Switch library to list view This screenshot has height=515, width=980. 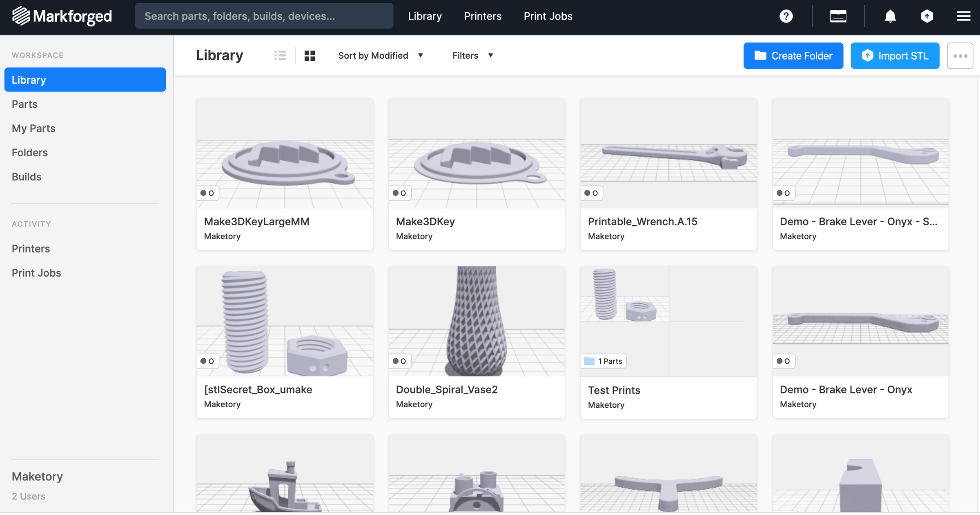tap(281, 55)
